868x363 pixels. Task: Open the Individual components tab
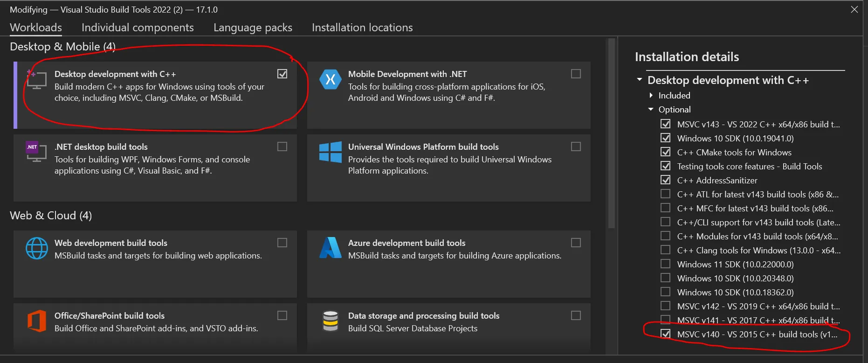(x=138, y=28)
